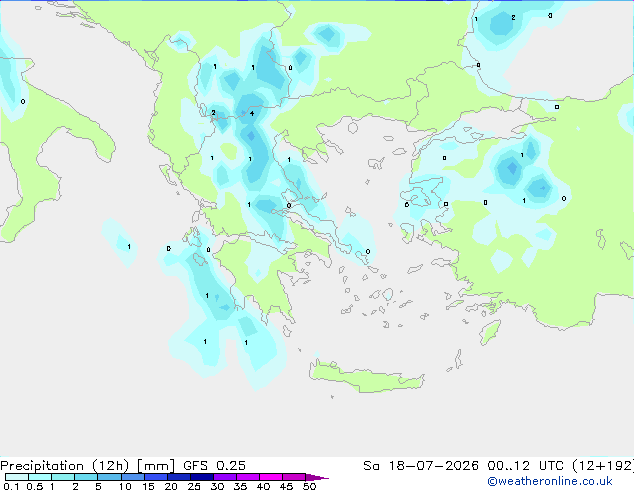Click the 'GFS 0.25' model label

(214, 466)
